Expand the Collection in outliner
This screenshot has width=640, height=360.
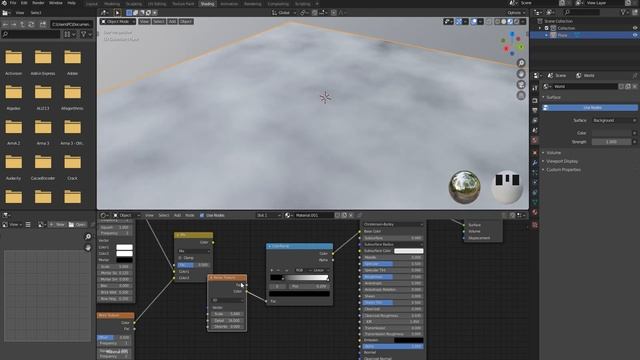pos(540,28)
